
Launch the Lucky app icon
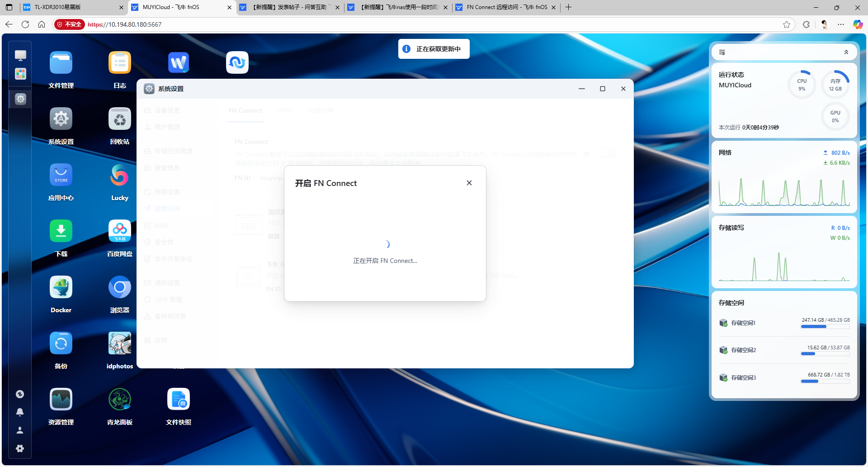[120, 175]
